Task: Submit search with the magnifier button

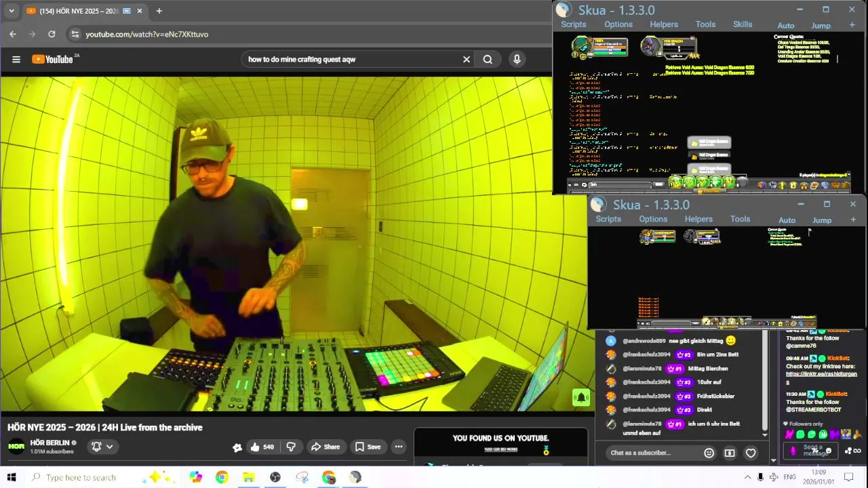Action: point(488,60)
